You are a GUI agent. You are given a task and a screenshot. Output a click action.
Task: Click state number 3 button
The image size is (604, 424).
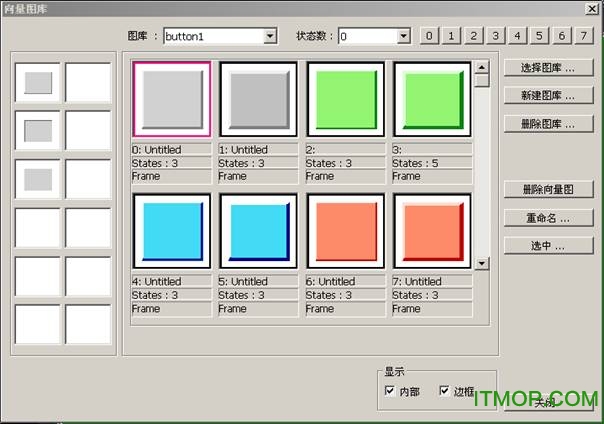coord(495,37)
